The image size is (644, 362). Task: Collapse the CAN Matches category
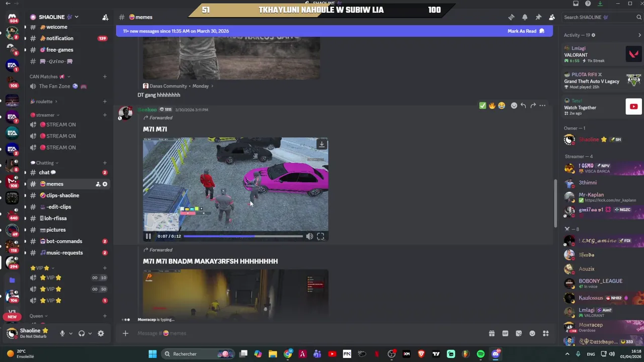(49, 76)
